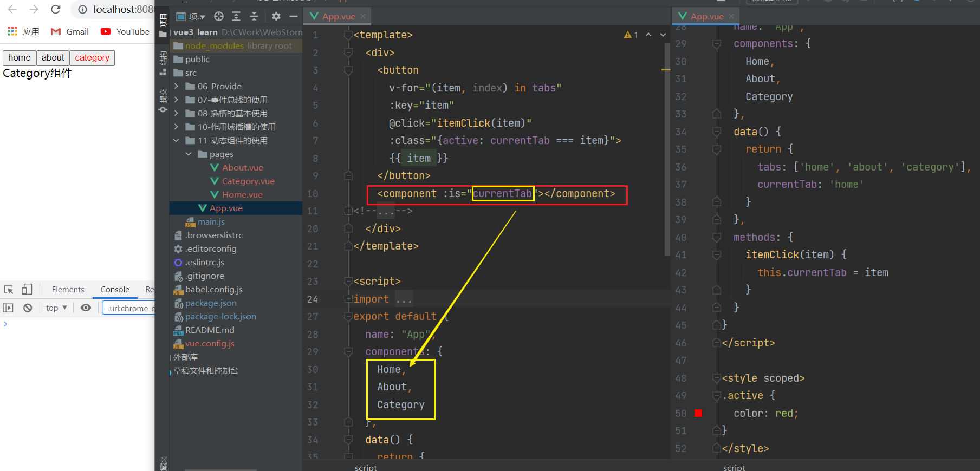Collapse the 11-动态组件的使用 folder
The height and width of the screenshot is (471, 980).
click(x=176, y=140)
